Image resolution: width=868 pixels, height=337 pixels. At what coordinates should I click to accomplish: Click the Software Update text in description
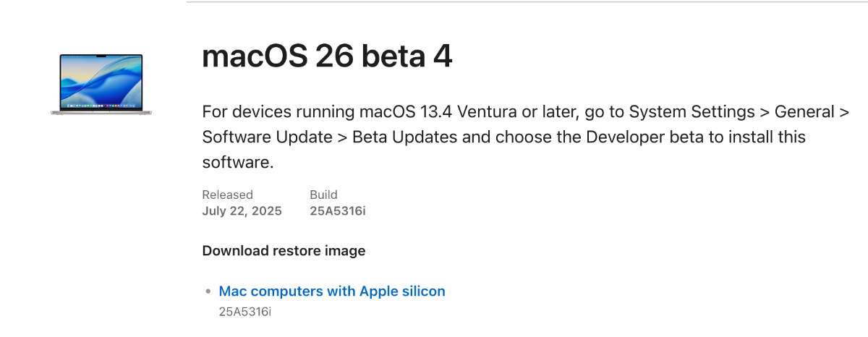pyautogui.click(x=267, y=137)
